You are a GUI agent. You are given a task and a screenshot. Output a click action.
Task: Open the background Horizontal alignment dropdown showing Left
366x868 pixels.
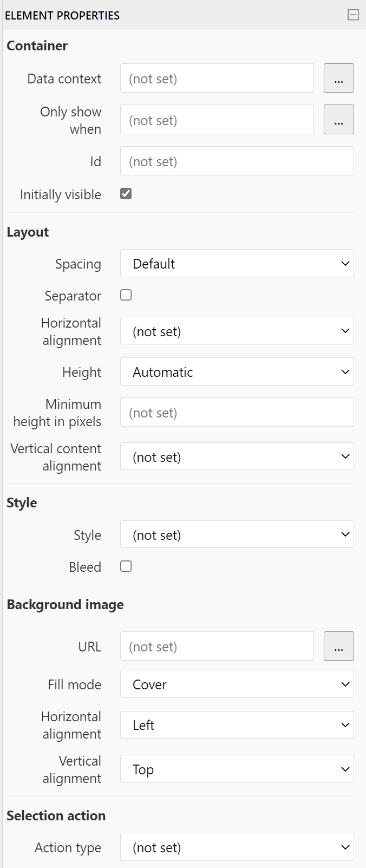pos(237,725)
